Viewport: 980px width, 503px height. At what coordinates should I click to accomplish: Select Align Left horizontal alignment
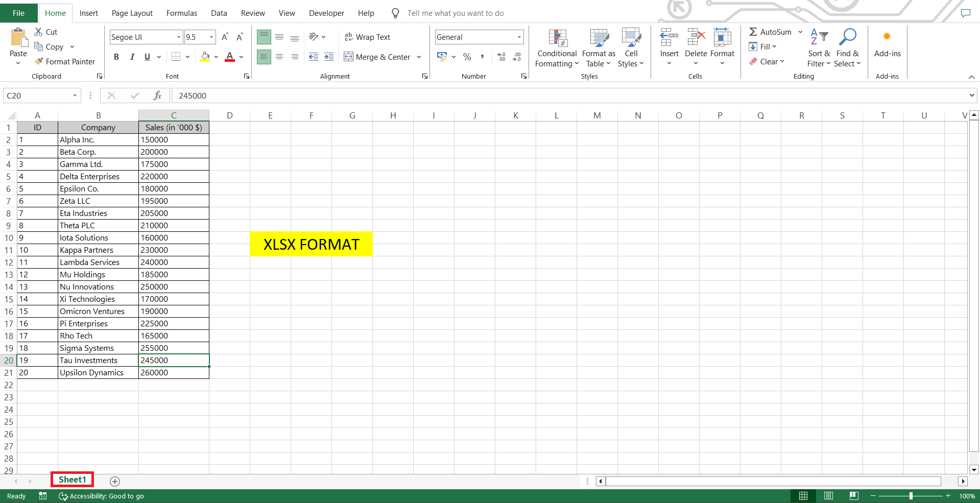[x=264, y=57]
